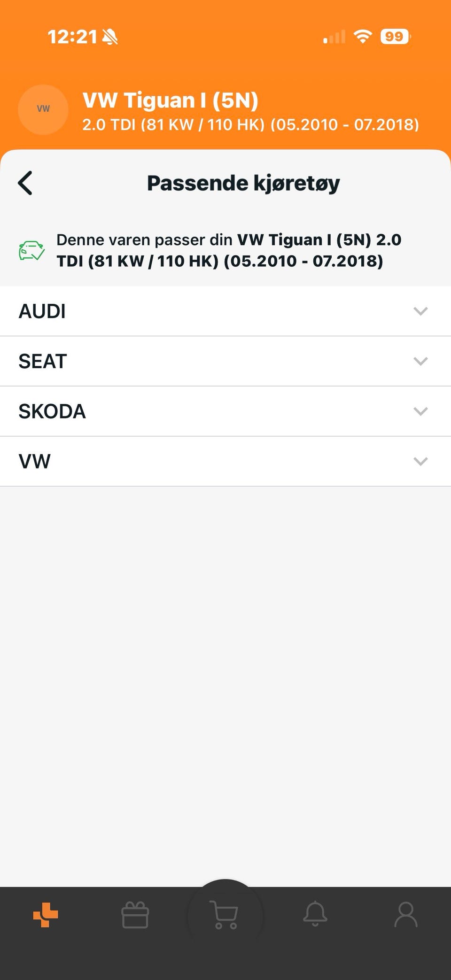The width and height of the screenshot is (451, 980).
Task: Tap the back arrow icon
Action: (25, 183)
